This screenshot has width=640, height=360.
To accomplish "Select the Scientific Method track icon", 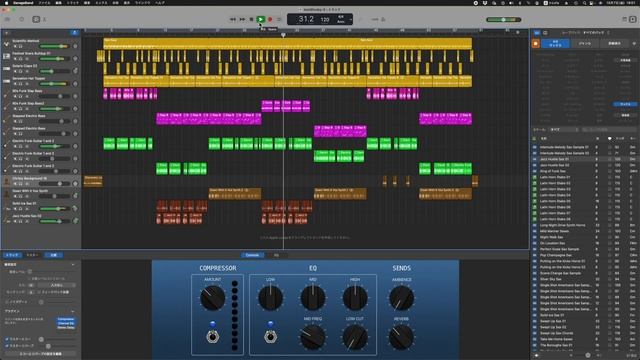I will 6,43.
